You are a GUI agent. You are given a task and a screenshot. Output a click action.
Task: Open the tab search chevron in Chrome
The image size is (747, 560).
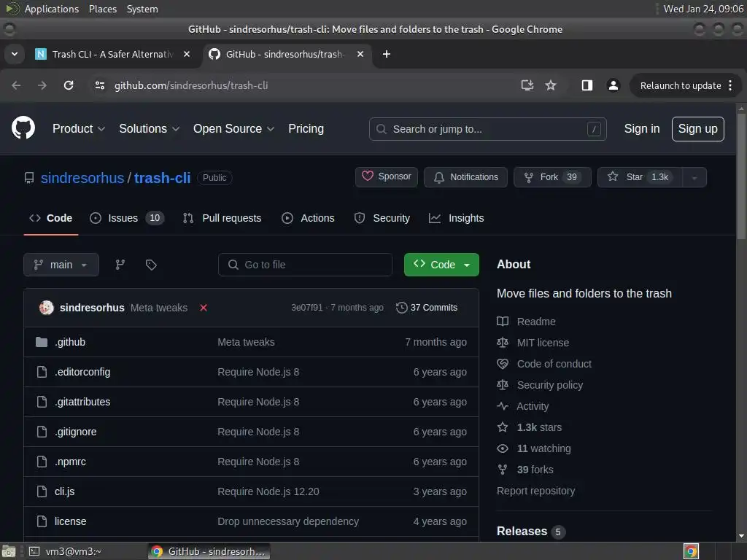click(15, 54)
